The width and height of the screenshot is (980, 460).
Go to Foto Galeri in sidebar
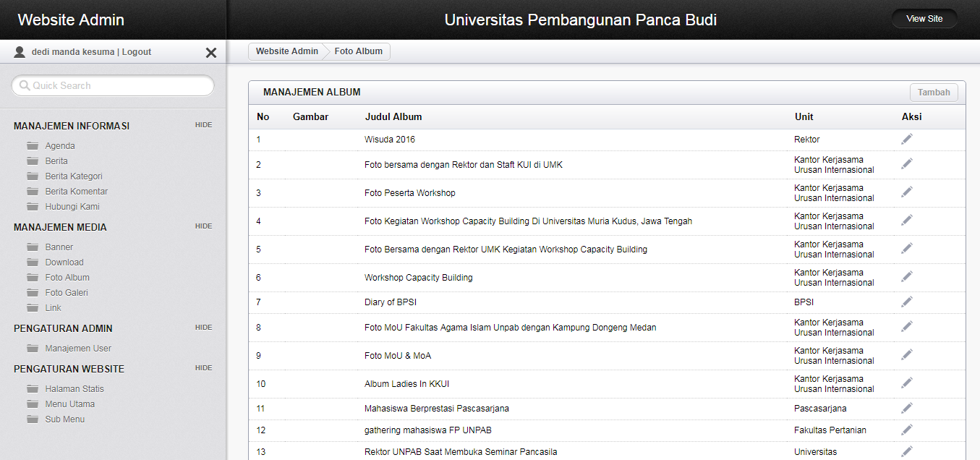coord(67,293)
